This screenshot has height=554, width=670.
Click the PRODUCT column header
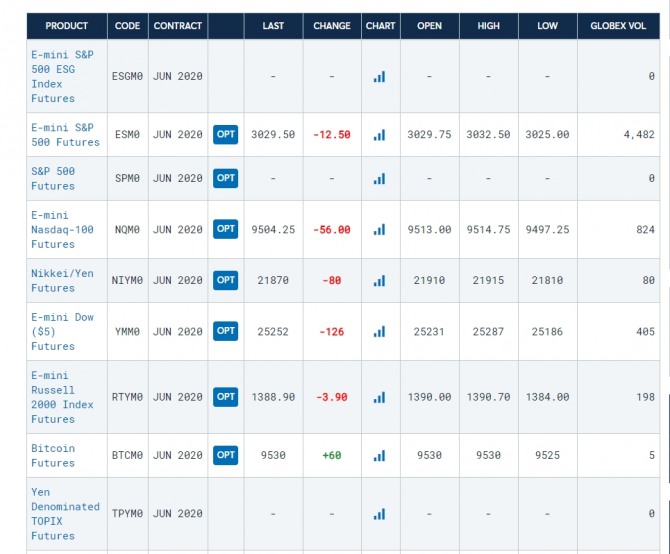pyautogui.click(x=67, y=26)
